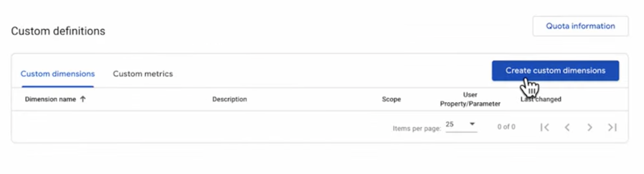The image size is (644, 174).
Task: Click the Items per page label
Action: tap(417, 128)
